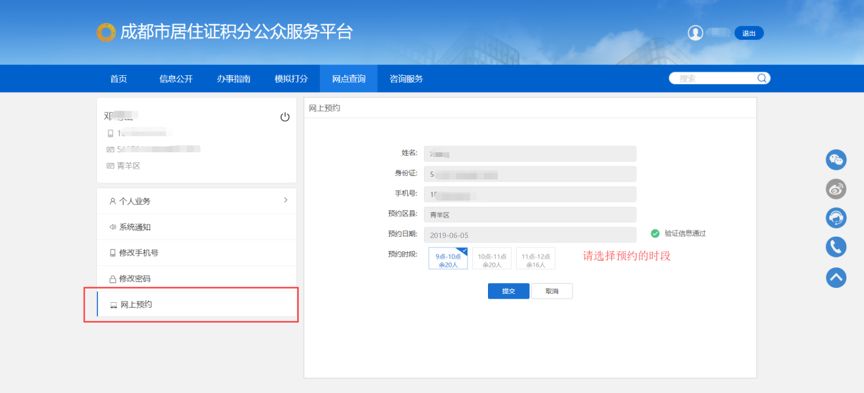Click the user avatar icon in header
864x393 pixels.
695,33
